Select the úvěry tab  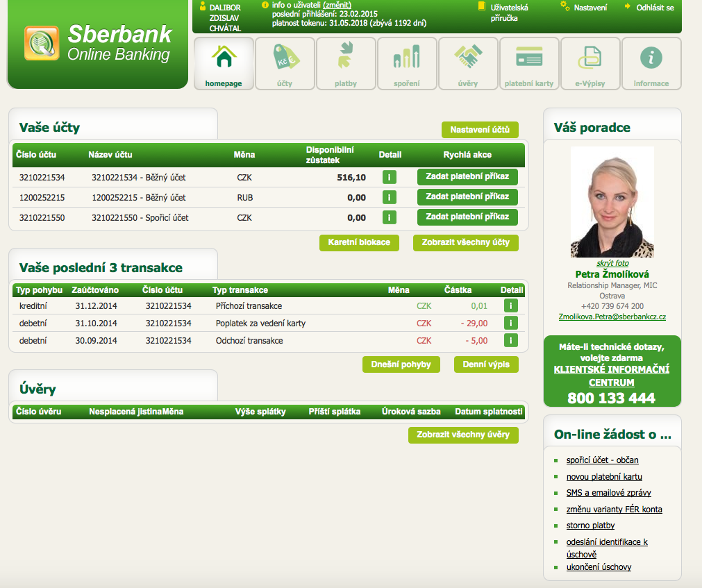click(468, 64)
